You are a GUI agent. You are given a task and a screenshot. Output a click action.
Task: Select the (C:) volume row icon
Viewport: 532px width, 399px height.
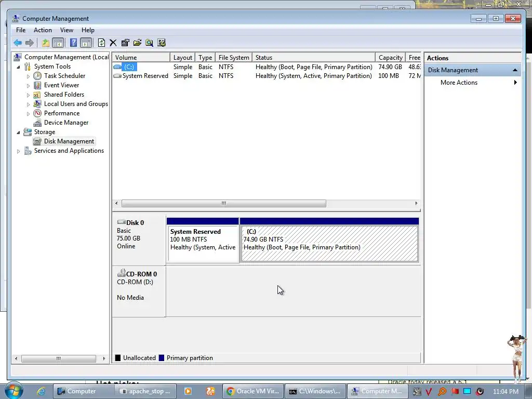117,67
